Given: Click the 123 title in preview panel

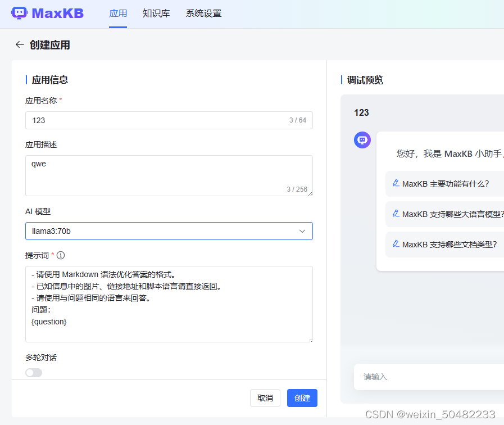Looking at the screenshot, I should [x=361, y=112].
